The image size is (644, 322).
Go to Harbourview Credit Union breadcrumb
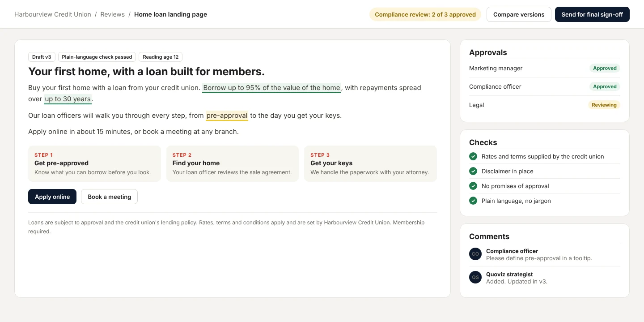click(53, 14)
